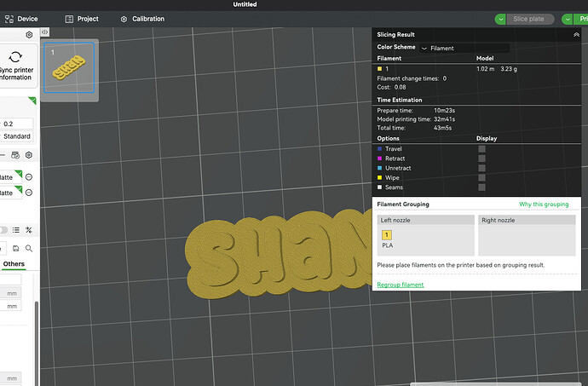The image size is (588, 386).
Task: Open the first latte filament dropdown
Action: pyautogui.click(x=11, y=177)
